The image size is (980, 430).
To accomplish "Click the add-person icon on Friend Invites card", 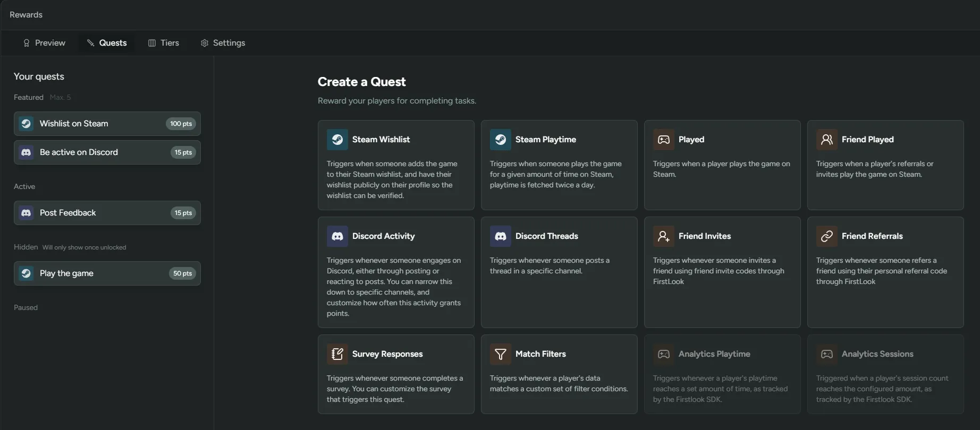I will click(664, 236).
